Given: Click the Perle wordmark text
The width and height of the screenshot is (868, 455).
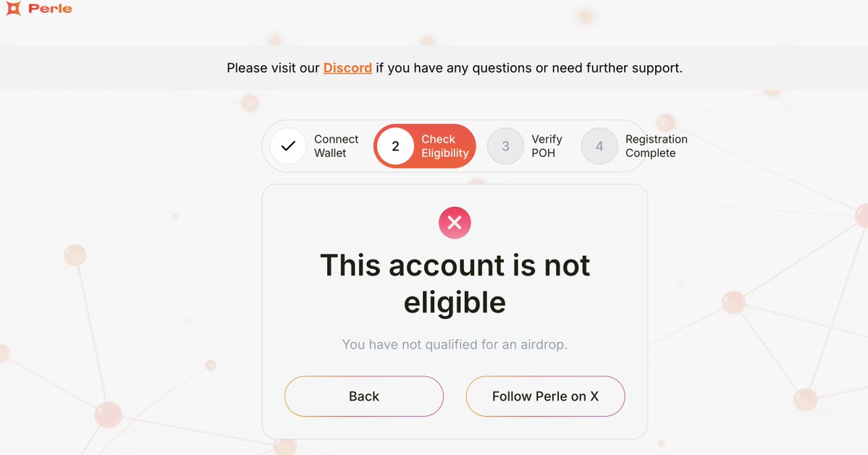Looking at the screenshot, I should point(50,9).
